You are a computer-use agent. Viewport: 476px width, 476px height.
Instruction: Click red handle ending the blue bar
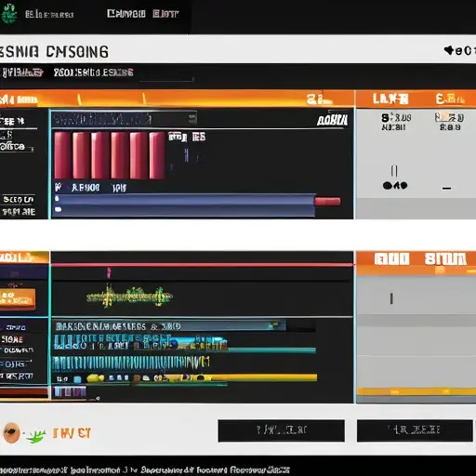[327, 202]
